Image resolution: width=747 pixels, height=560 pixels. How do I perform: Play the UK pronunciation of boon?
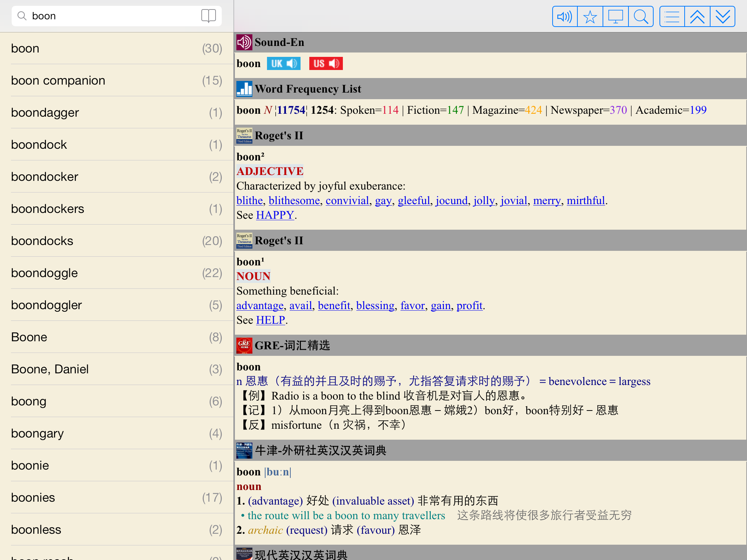click(284, 63)
